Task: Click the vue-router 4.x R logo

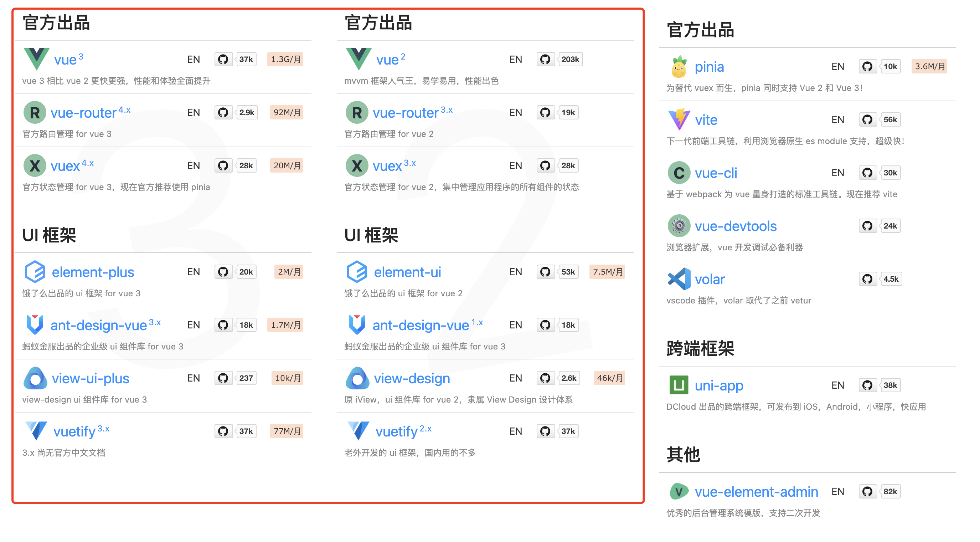Action: point(35,112)
